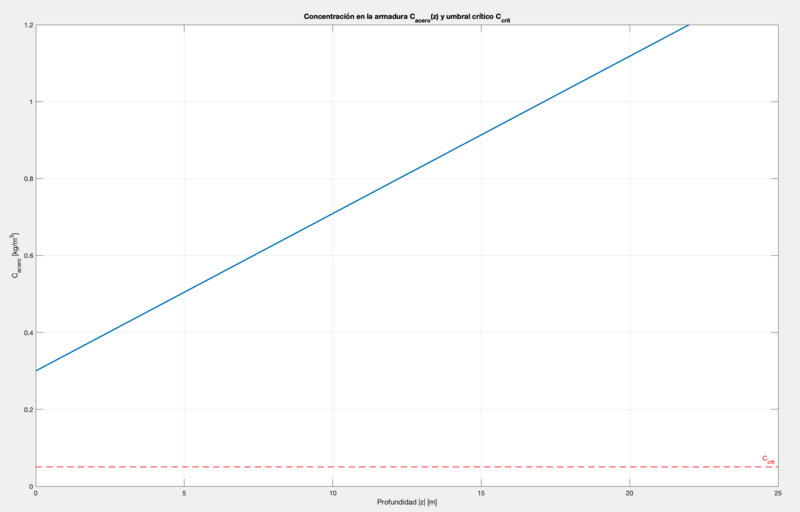The width and height of the screenshot is (800, 512).
Task: Click the x-axis tick label 10
Action: 333,493
